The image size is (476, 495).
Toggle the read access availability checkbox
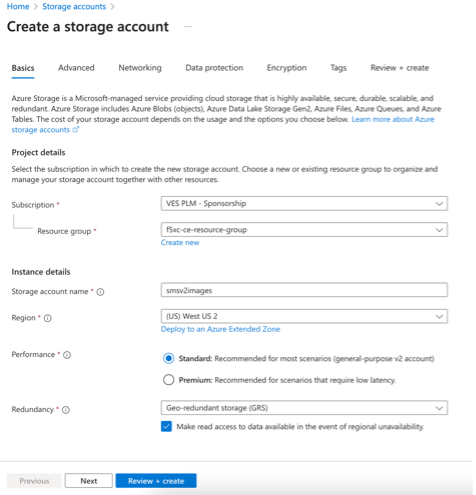[166, 426]
